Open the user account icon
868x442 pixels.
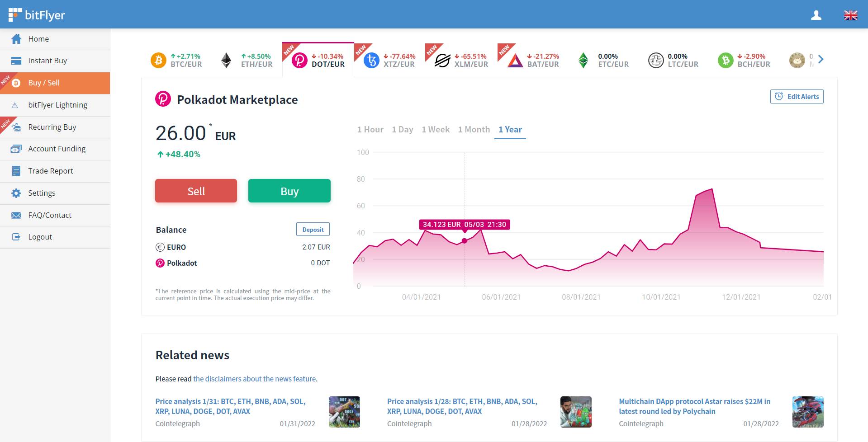(x=816, y=15)
